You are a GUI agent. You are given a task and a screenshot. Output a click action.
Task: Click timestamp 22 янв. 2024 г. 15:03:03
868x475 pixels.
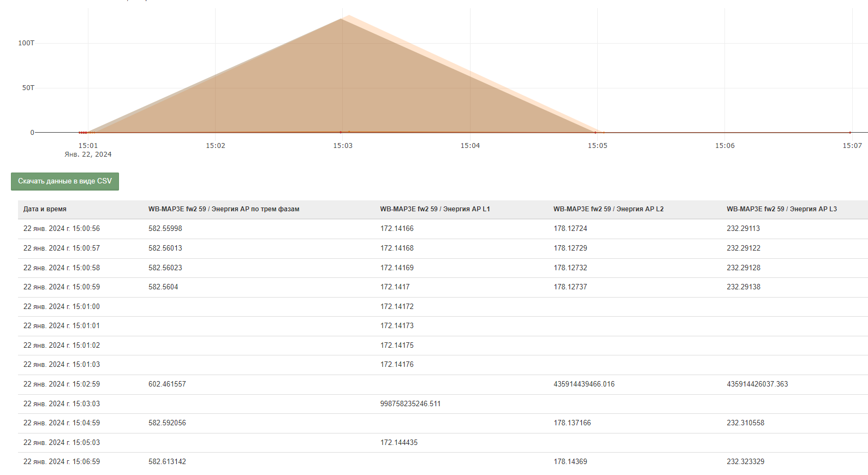(x=62, y=404)
